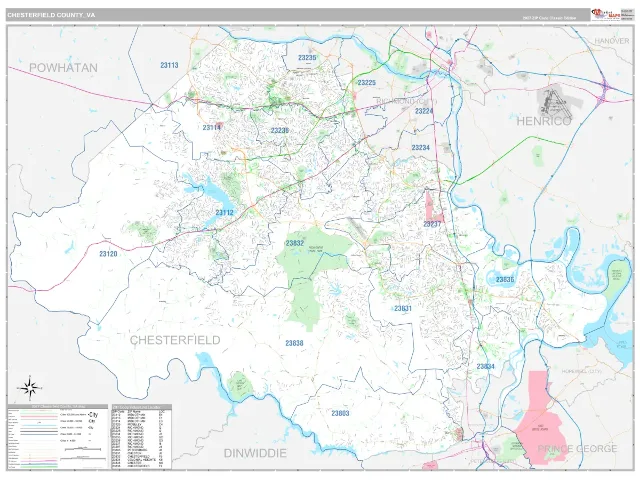The height and width of the screenshot is (480, 640).
Task: Click ZIP code label 23234
Action: pos(420,148)
